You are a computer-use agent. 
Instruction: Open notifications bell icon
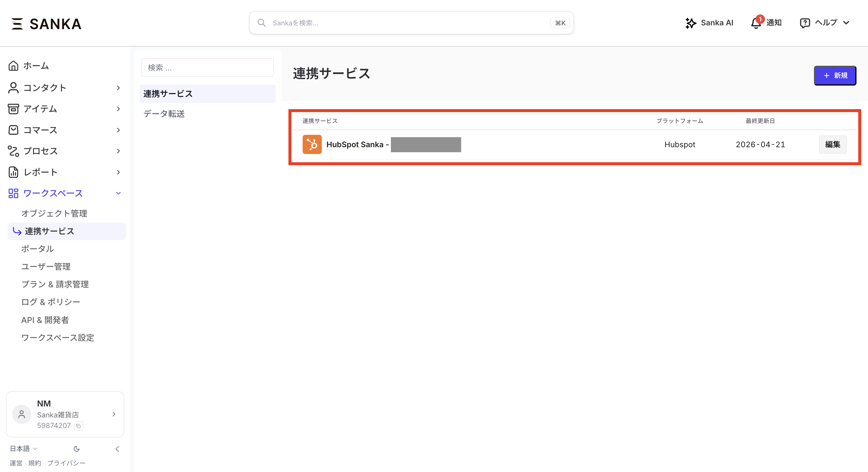click(x=756, y=23)
